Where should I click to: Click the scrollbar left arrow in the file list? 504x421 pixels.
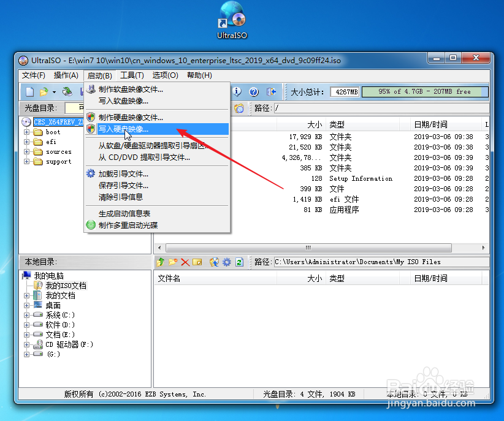159,248
